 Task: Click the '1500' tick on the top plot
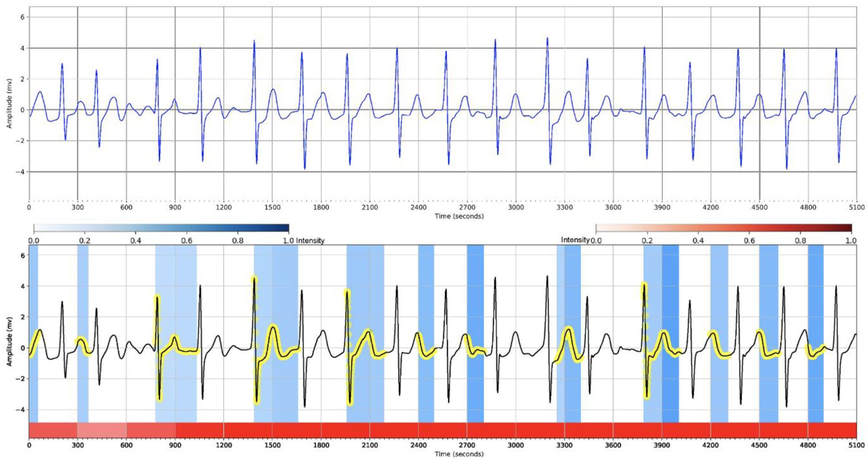pos(272,207)
